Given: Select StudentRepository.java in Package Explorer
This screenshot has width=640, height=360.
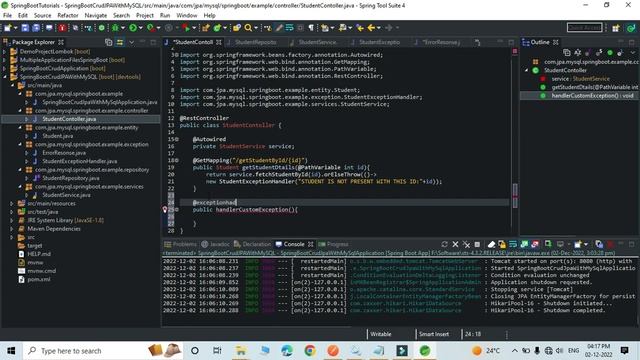Looking at the screenshot, I should (71, 178).
